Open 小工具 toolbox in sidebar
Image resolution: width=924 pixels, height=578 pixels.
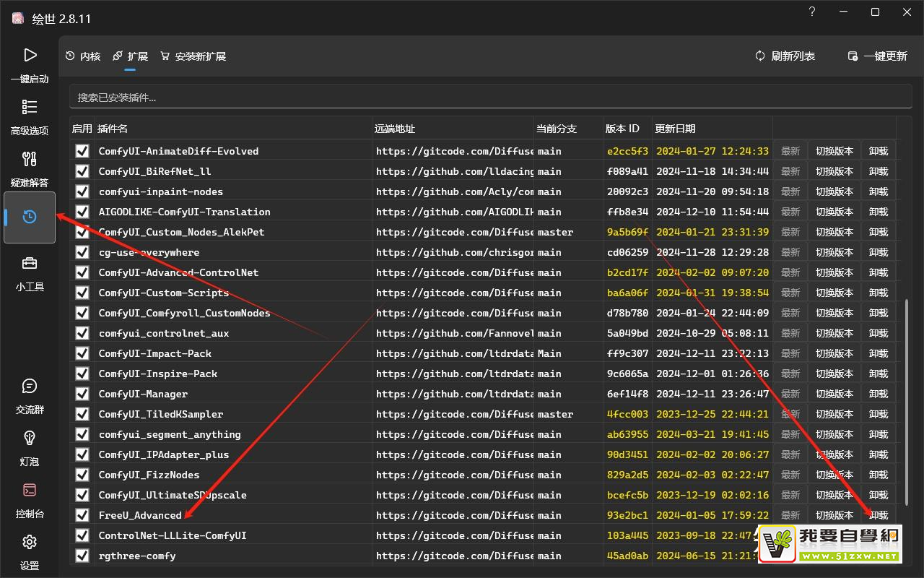30,264
